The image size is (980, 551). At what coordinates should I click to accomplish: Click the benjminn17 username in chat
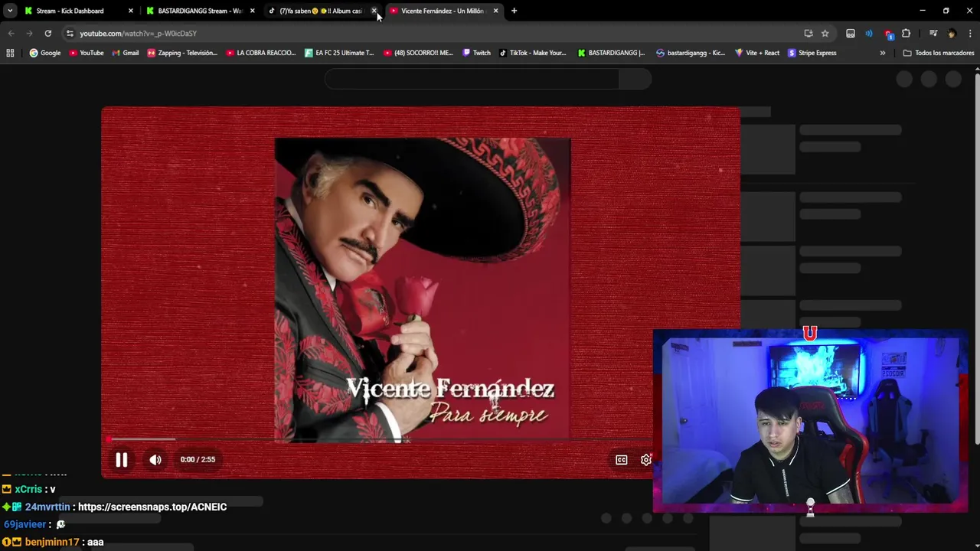click(x=52, y=542)
